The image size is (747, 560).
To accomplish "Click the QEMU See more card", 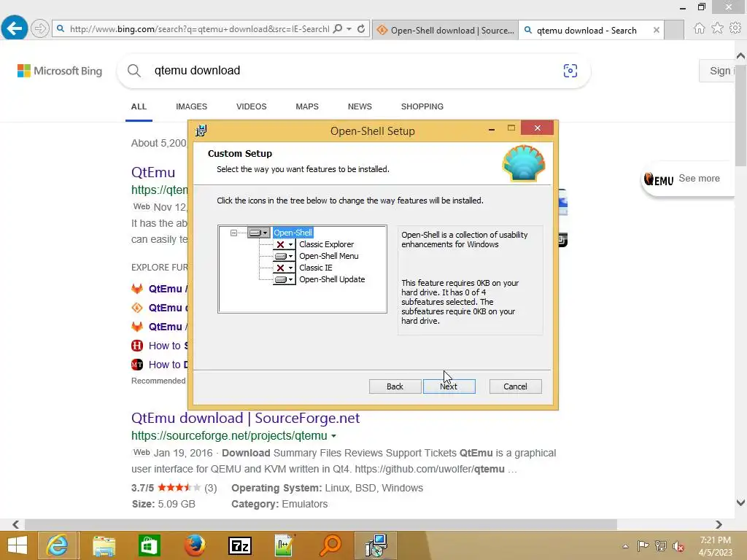I will pyautogui.click(x=686, y=179).
